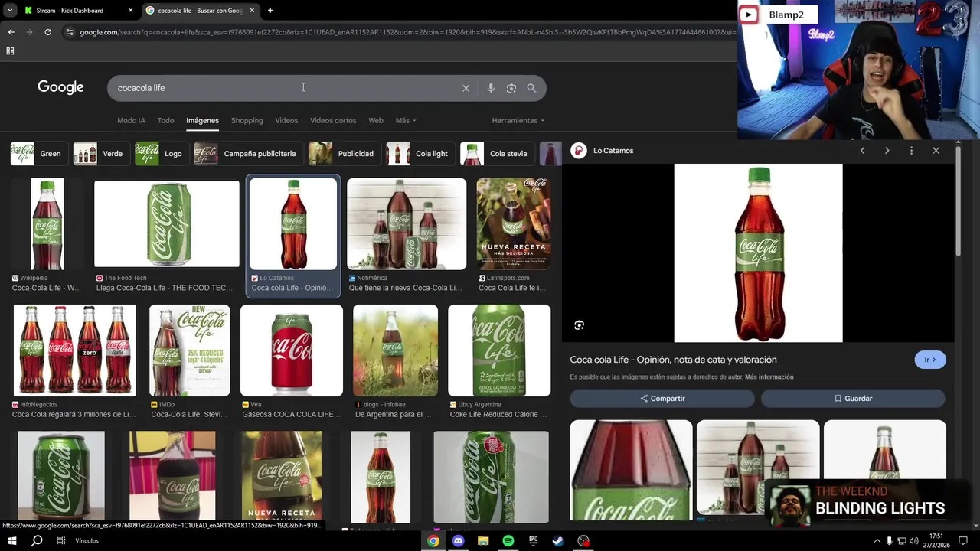Open Steam from taskbar
The width and height of the screenshot is (980, 551).
click(x=558, y=541)
